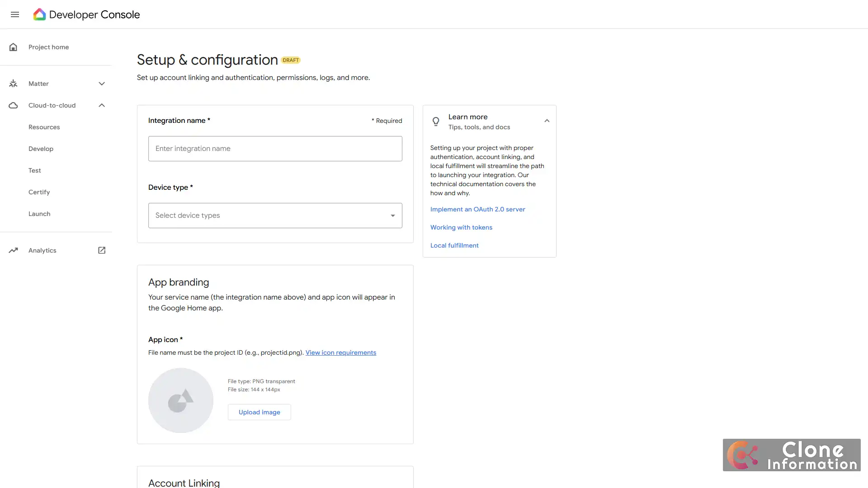Viewport: 868px width, 488px height.
Task: Click the Matter sidebar icon
Action: tap(13, 84)
